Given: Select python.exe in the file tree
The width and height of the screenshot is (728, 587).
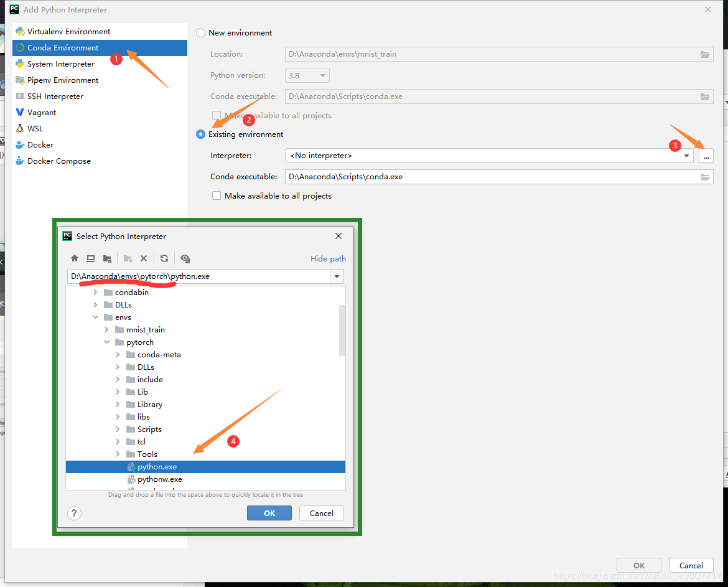Looking at the screenshot, I should [206, 467].
